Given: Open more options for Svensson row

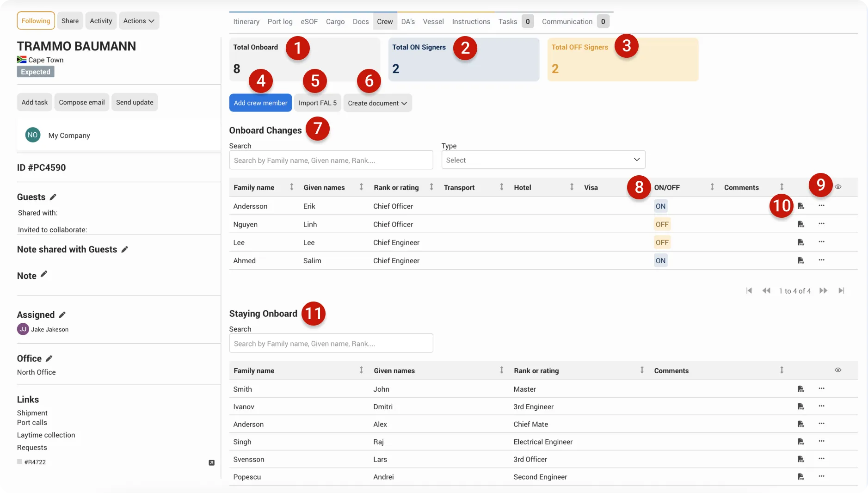Looking at the screenshot, I should click(x=821, y=459).
